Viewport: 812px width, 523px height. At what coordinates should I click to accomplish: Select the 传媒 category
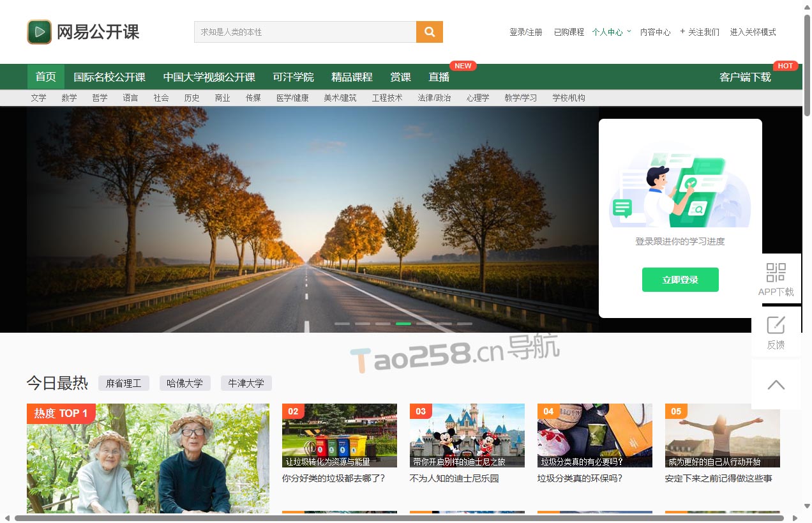coord(253,98)
